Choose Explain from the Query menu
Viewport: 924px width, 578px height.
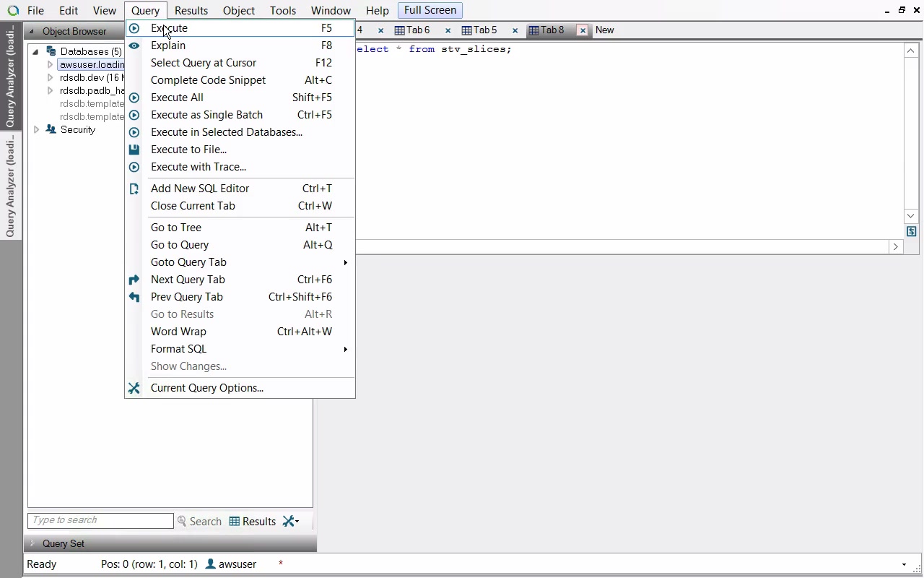coord(240,46)
